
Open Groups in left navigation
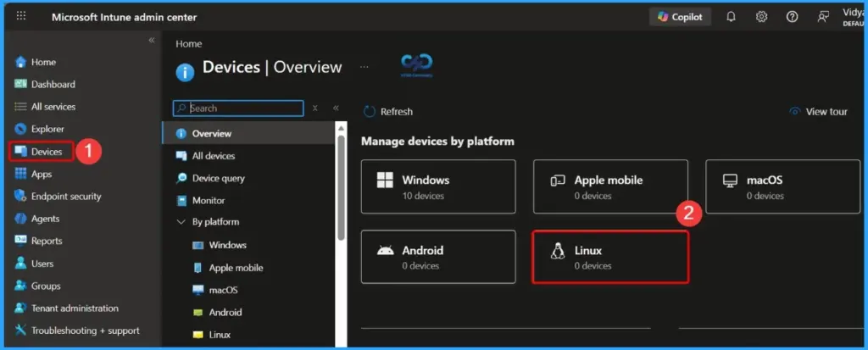37,286
